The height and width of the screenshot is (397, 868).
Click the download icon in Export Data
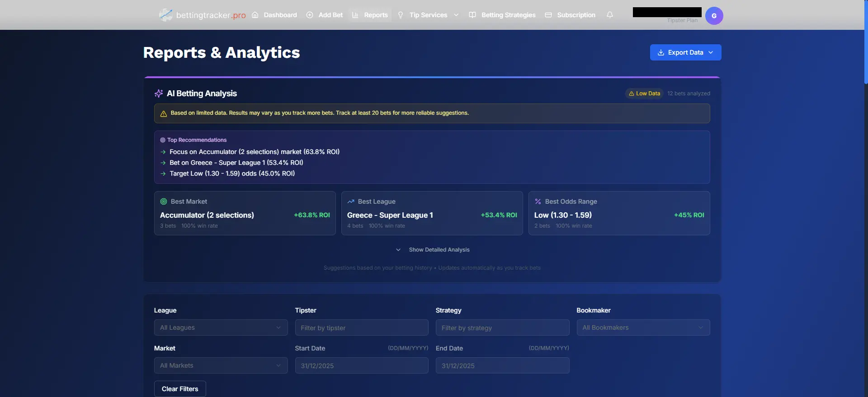click(x=661, y=52)
